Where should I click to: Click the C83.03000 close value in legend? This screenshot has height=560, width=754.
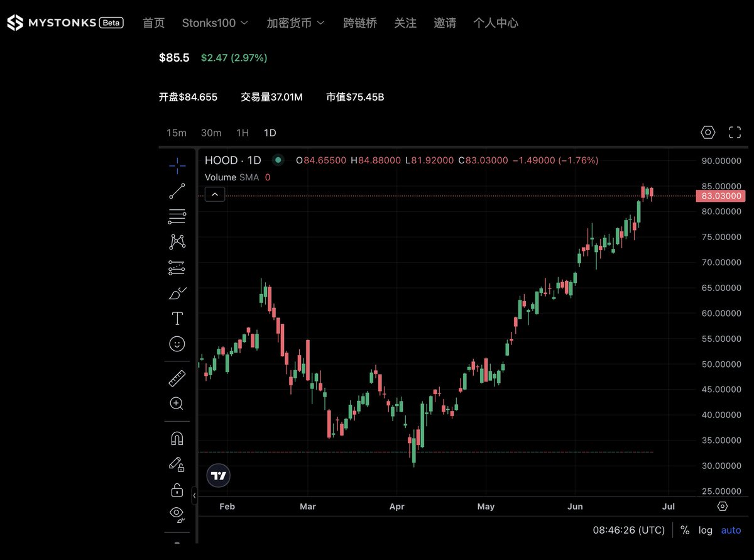pyautogui.click(x=483, y=160)
